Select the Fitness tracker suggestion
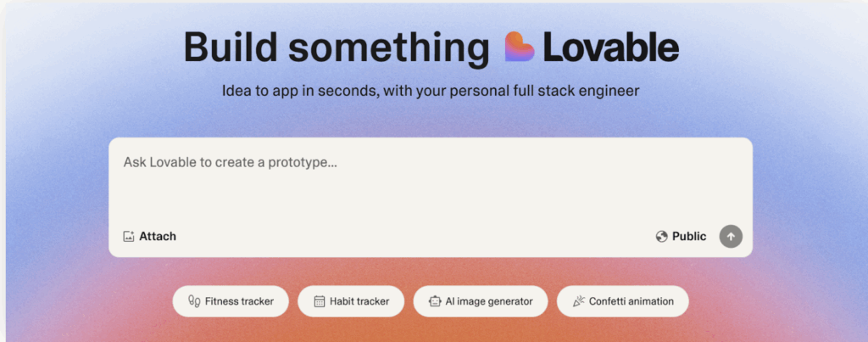 (x=231, y=301)
